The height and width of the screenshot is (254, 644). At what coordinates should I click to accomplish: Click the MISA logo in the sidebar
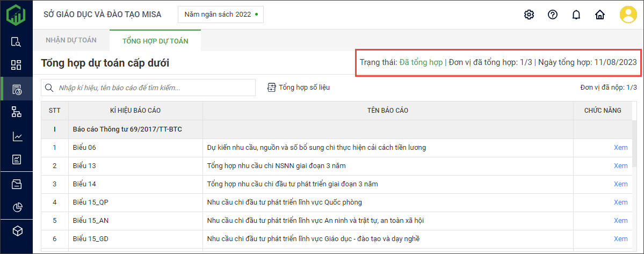[16, 14]
